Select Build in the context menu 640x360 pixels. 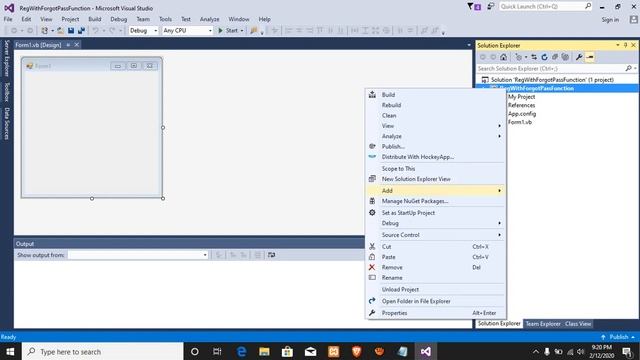pos(436,95)
